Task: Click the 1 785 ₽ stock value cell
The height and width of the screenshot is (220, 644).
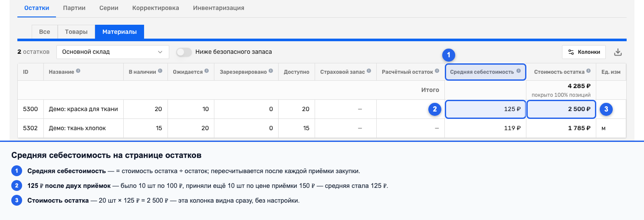Action: (x=561, y=128)
